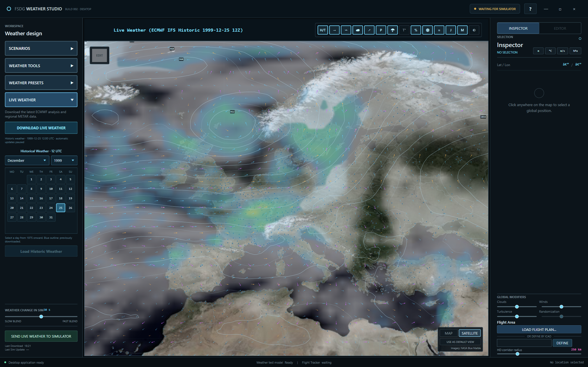This screenshot has width=588, height=367.
Task: Switch to the INSPECTOR tab
Action: point(518,28)
